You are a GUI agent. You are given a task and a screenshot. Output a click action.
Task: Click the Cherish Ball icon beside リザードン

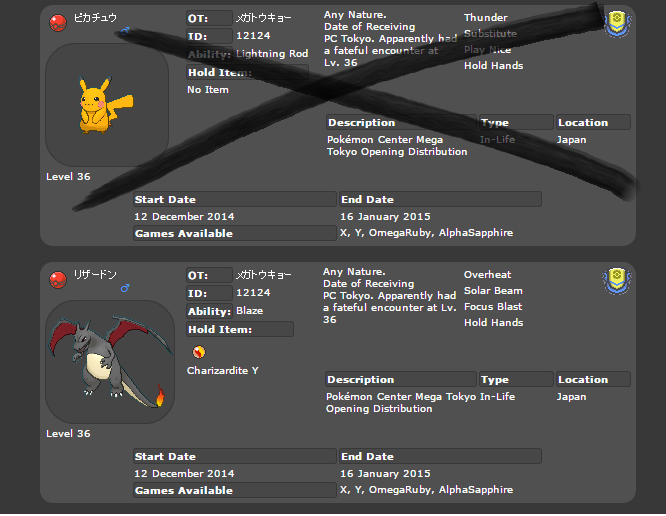point(58,277)
